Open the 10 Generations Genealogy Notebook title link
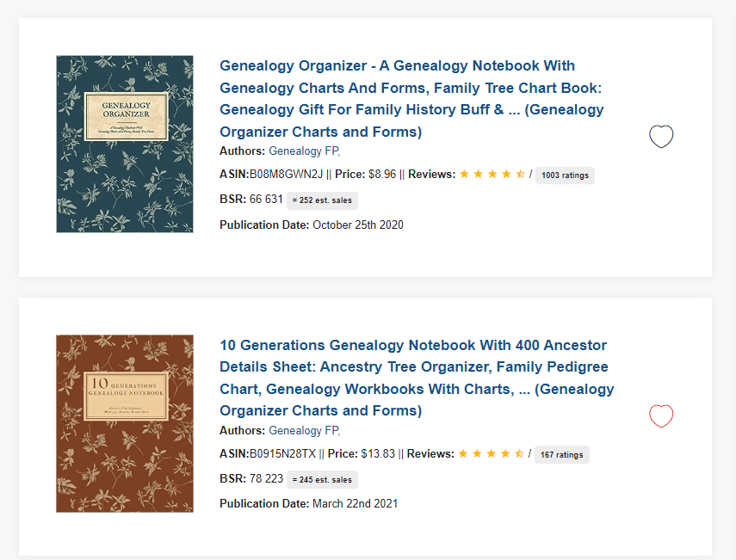Viewport: 736px width, 560px height. [x=417, y=378]
